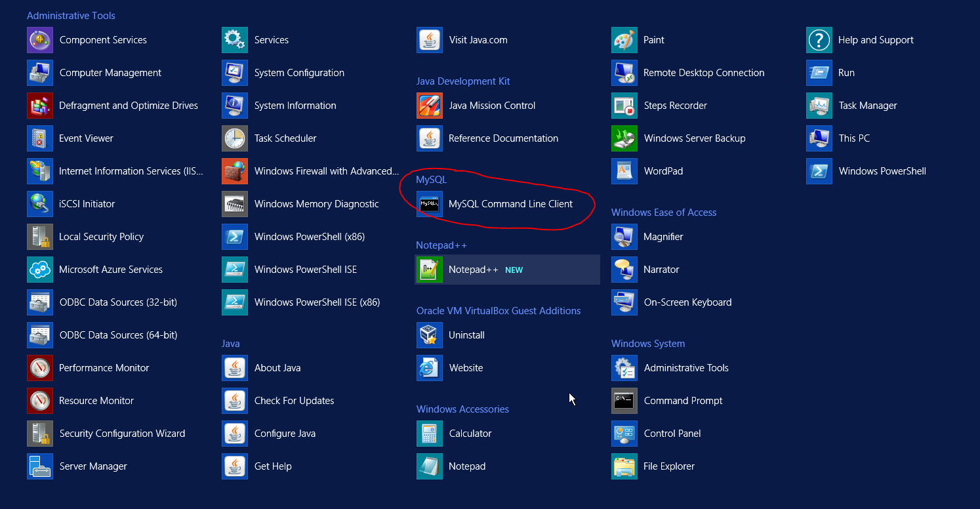This screenshot has width=980, height=509.
Task: Open Server Manager icon
Action: click(x=40, y=466)
